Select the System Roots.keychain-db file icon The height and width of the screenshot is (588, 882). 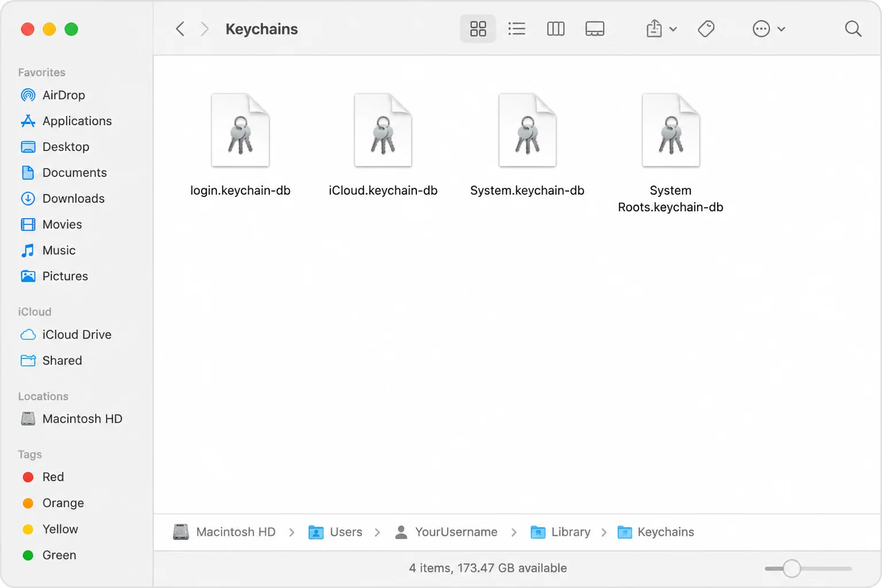(x=671, y=130)
